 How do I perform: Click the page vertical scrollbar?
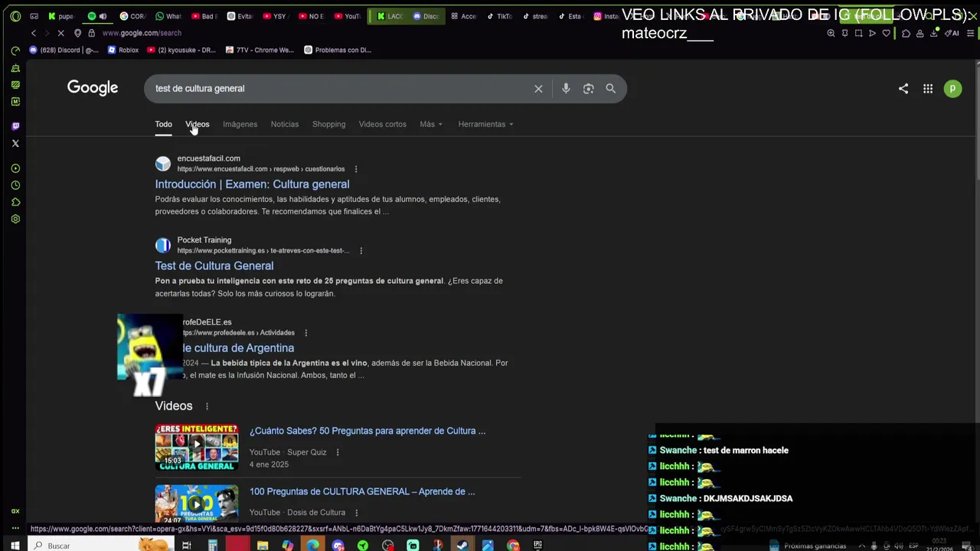tap(976, 122)
